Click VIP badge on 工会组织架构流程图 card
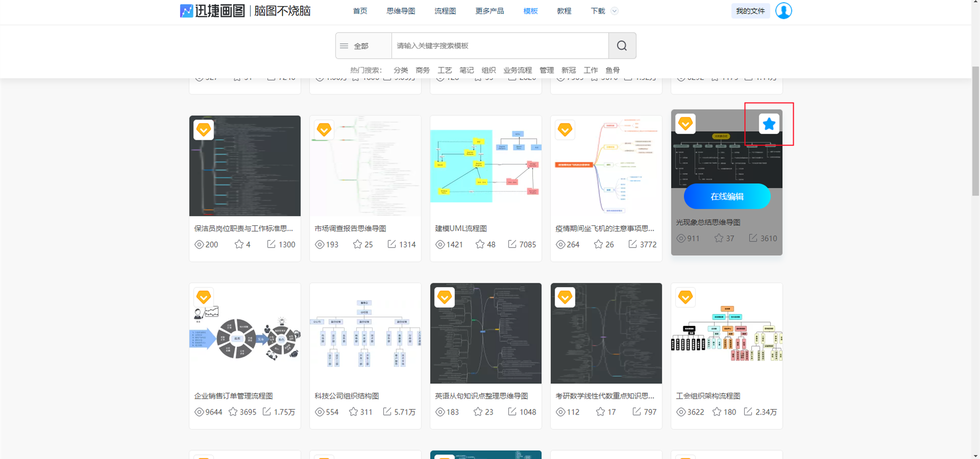 coord(685,297)
